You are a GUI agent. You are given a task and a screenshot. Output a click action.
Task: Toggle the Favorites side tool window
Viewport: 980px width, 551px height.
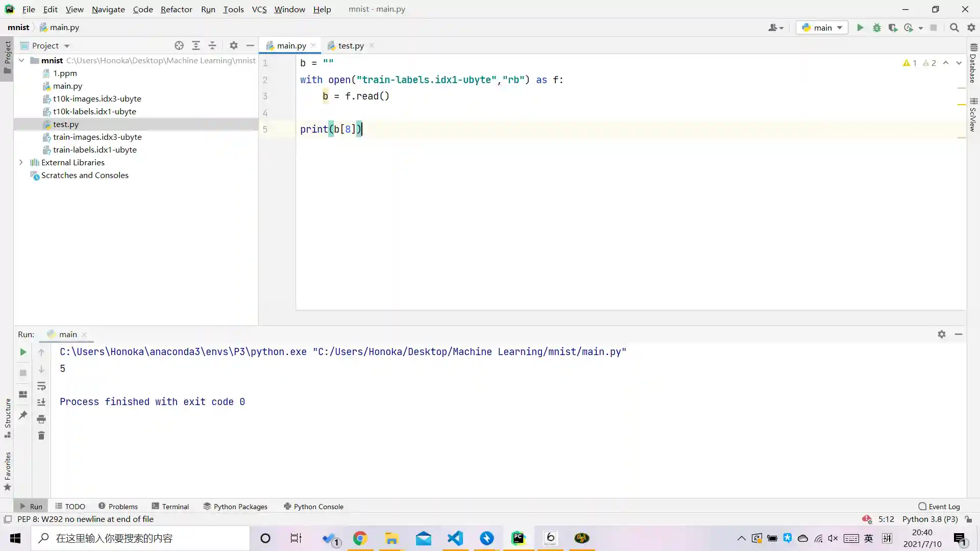(7, 471)
